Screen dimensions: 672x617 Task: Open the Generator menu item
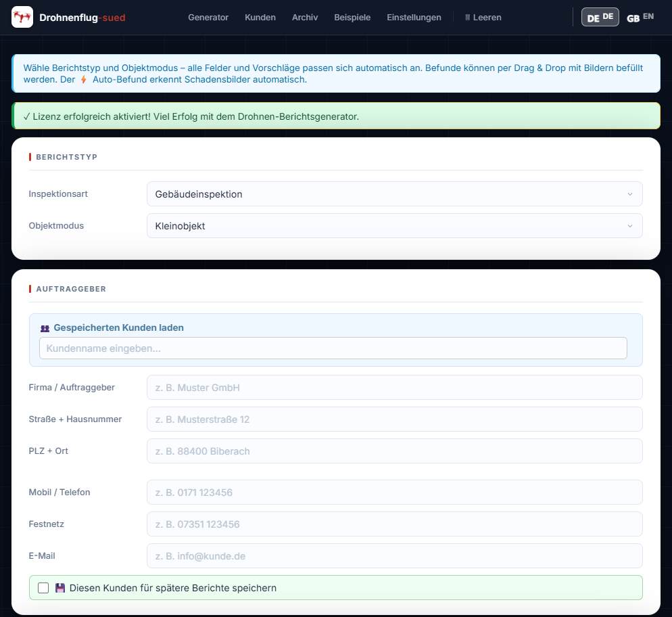(x=208, y=18)
